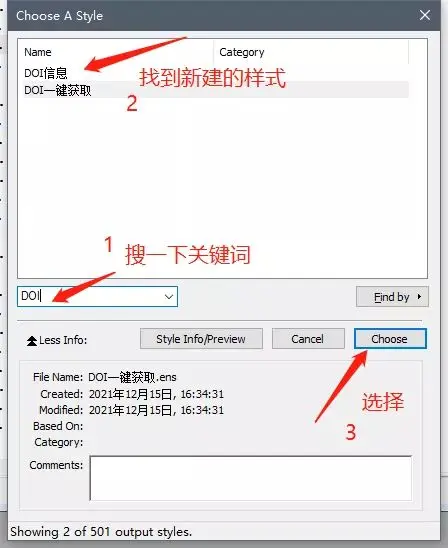Viewport: 448px width, 548px height.
Task: Select the DOI一键获取 style row
Action: click(x=216, y=90)
